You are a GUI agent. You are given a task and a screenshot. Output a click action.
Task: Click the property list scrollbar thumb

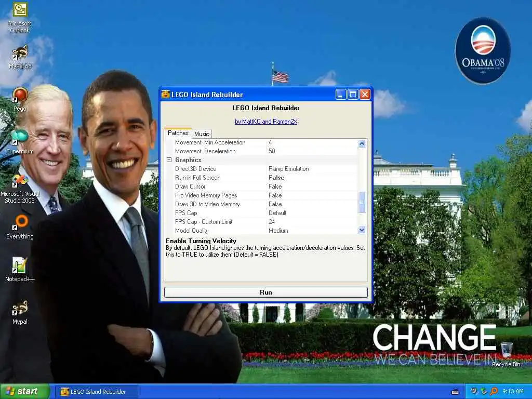362,202
